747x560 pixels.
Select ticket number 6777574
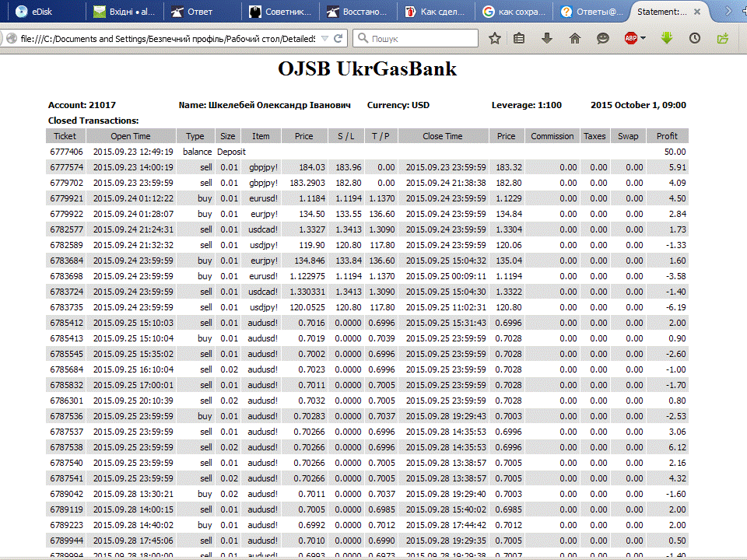tap(66, 168)
